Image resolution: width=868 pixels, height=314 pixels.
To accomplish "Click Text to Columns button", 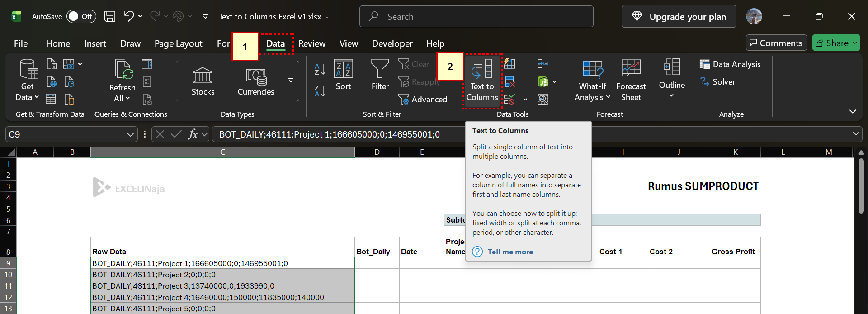I will [482, 81].
